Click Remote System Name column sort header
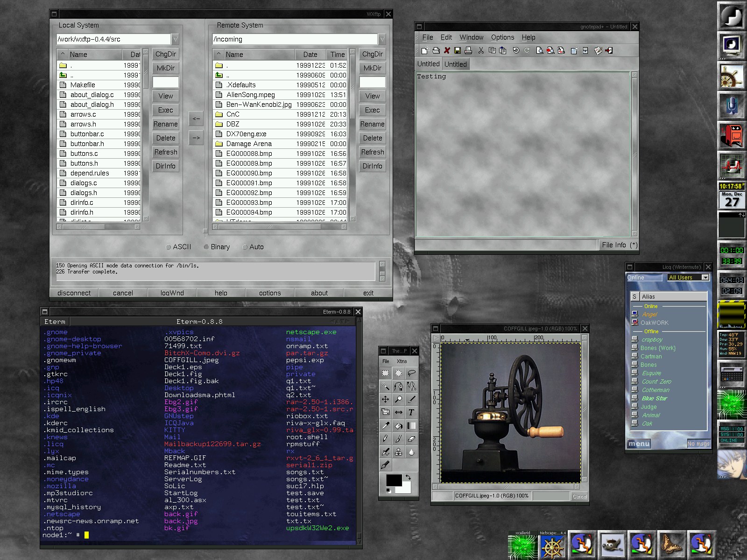Screen dimensions: 747x560 click(260, 55)
